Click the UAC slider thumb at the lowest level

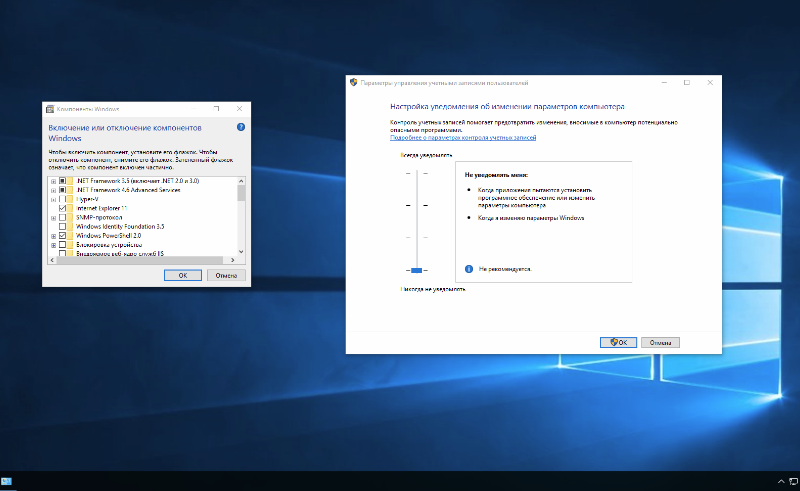pyautogui.click(x=416, y=270)
